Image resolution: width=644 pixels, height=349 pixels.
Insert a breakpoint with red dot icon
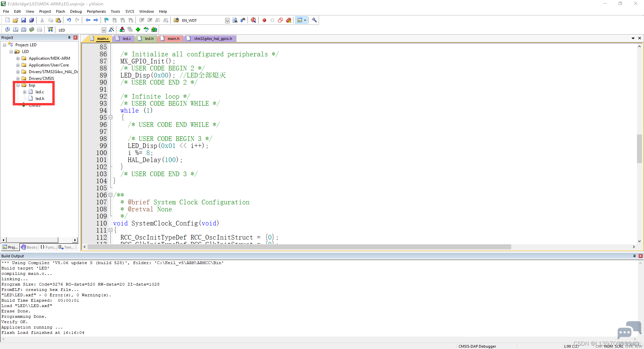264,20
